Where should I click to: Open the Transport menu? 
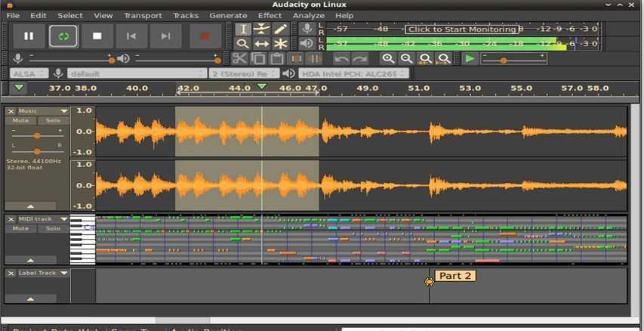143,16
